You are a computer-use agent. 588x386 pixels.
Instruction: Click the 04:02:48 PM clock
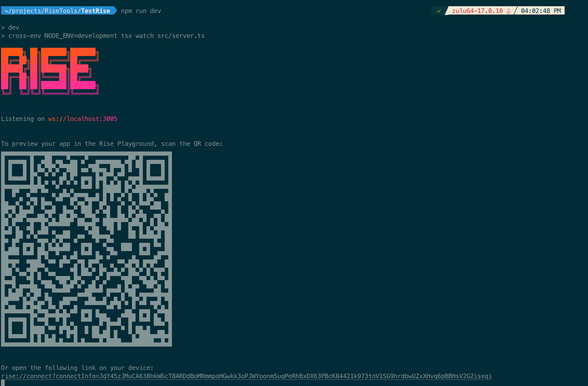coord(541,11)
